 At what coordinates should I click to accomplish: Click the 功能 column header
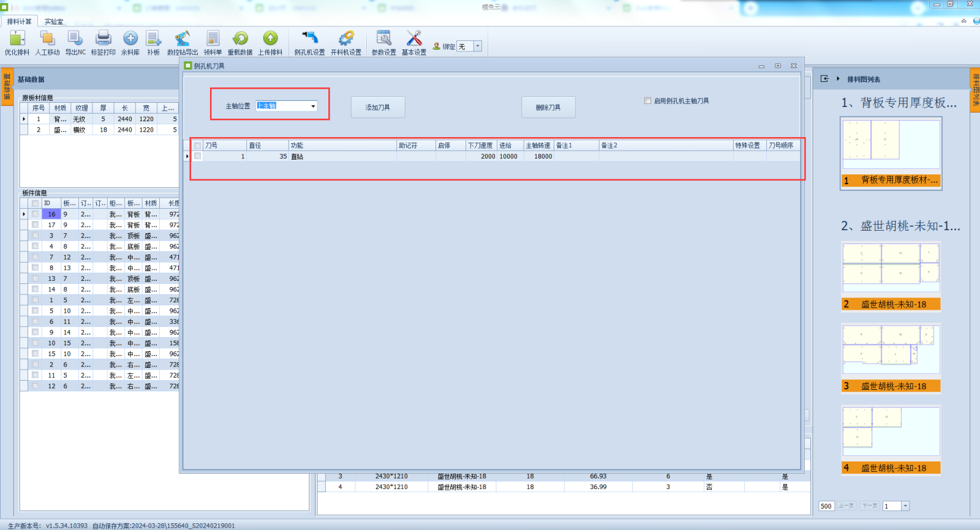(x=342, y=146)
